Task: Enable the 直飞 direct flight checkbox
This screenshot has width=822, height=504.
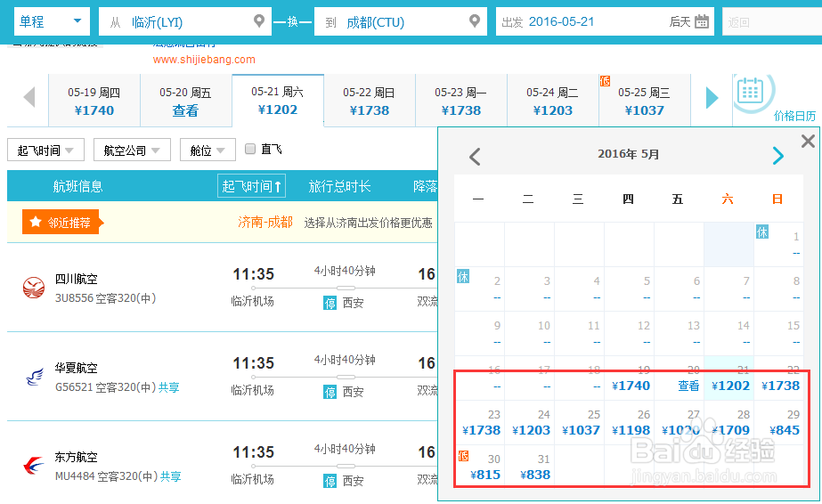Action: (250, 149)
